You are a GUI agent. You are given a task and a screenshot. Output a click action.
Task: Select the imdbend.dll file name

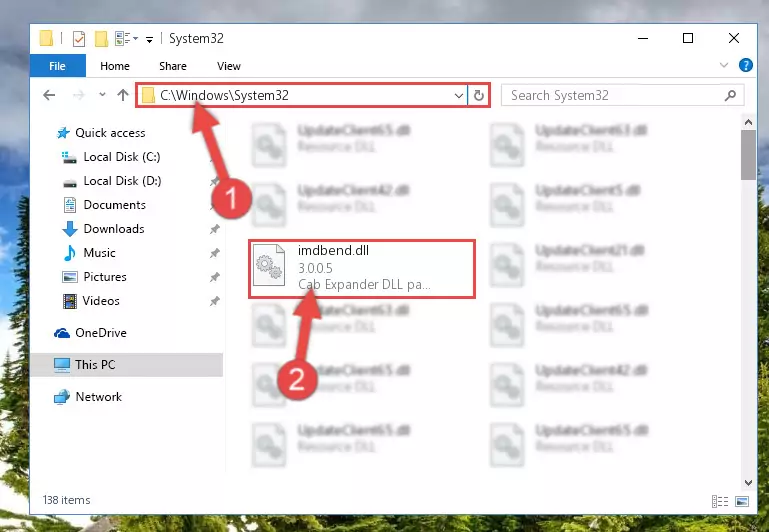click(x=333, y=251)
